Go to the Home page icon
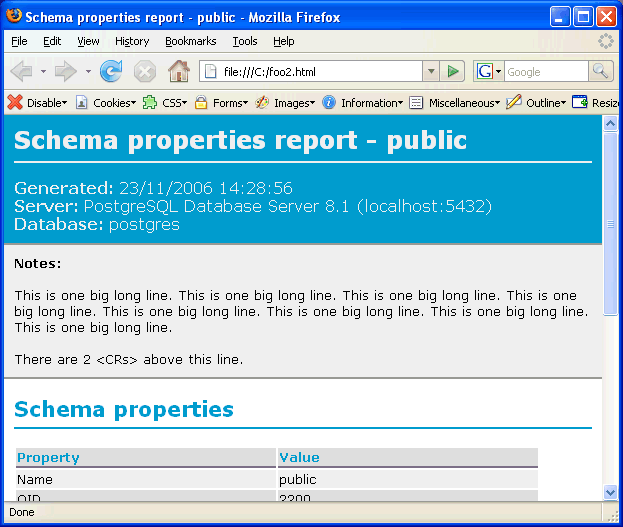 [179, 71]
